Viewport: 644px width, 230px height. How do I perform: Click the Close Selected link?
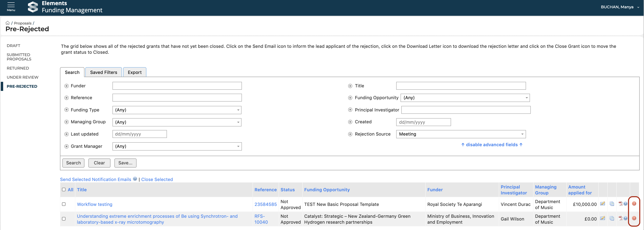pyautogui.click(x=157, y=179)
